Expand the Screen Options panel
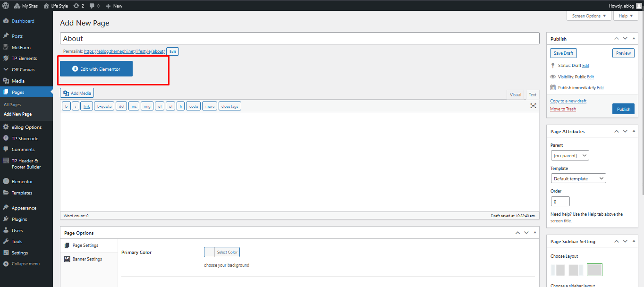The width and height of the screenshot is (644, 287). (x=589, y=16)
